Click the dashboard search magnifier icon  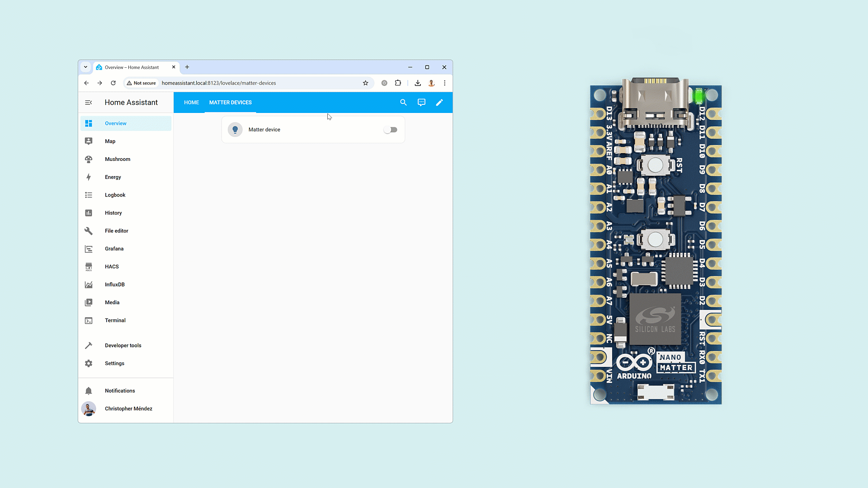click(x=403, y=103)
